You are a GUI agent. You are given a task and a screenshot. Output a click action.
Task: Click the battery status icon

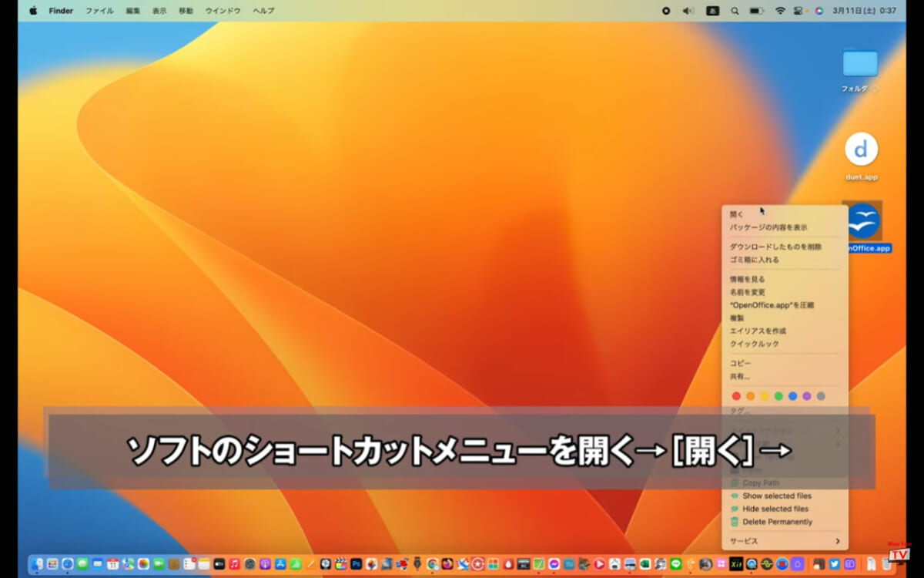pos(756,11)
